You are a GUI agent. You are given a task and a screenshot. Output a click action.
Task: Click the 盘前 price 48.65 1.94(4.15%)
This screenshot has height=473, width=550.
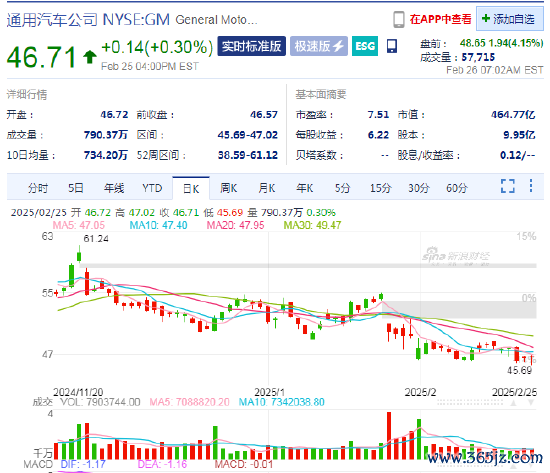502,43
